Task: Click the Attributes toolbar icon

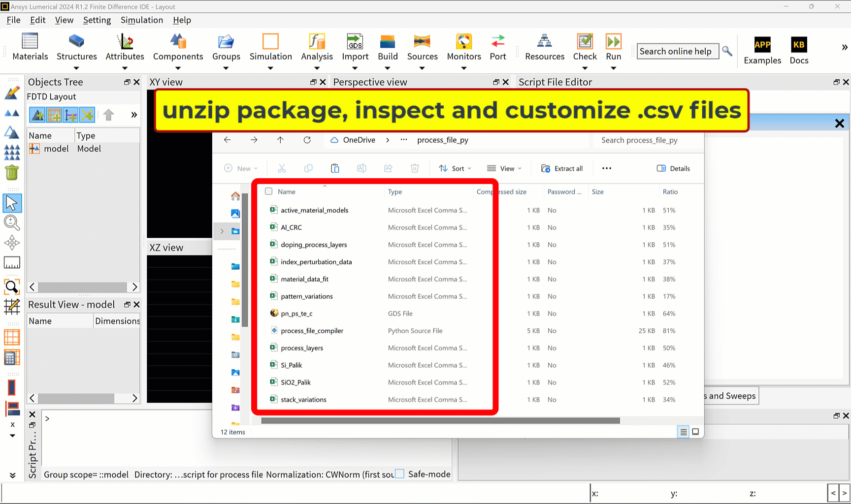Action: [x=125, y=41]
